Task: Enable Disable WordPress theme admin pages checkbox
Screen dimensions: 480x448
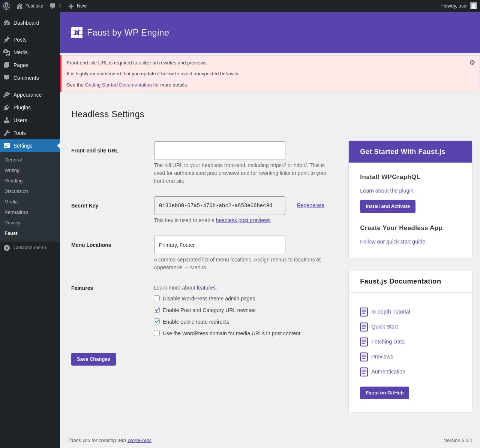Action: pyautogui.click(x=157, y=298)
